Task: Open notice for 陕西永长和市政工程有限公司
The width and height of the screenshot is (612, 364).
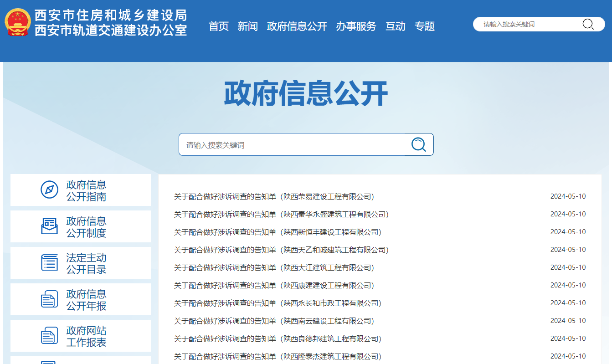Action: (278, 303)
